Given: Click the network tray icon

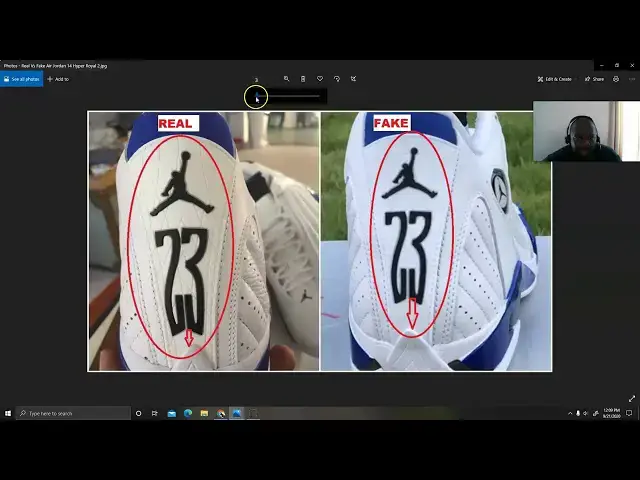Looking at the screenshot, I should pos(596,413).
